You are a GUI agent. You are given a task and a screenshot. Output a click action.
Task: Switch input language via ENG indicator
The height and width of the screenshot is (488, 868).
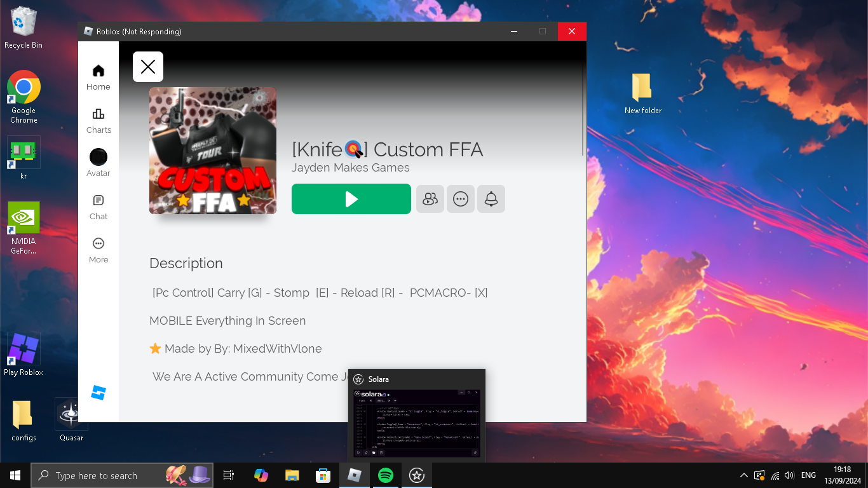pyautogui.click(x=808, y=475)
